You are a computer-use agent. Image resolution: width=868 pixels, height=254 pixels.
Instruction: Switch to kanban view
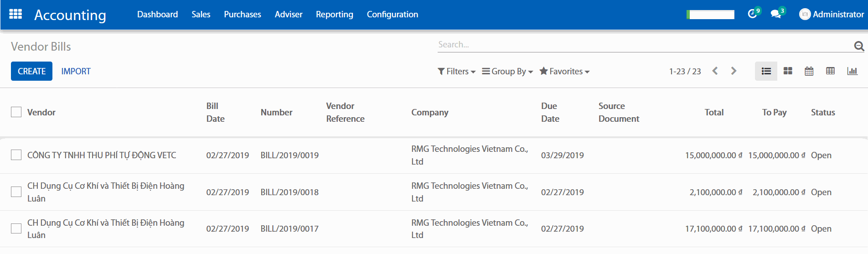pos(788,71)
